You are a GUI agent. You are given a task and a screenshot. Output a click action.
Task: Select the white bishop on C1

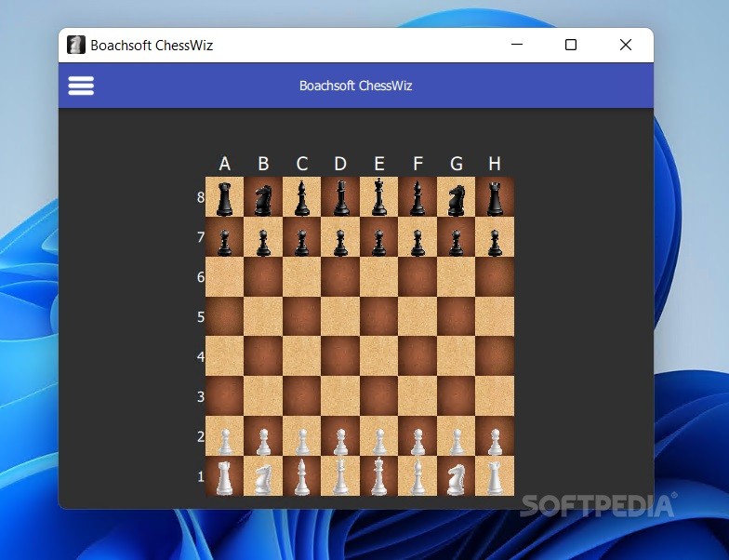click(x=301, y=476)
